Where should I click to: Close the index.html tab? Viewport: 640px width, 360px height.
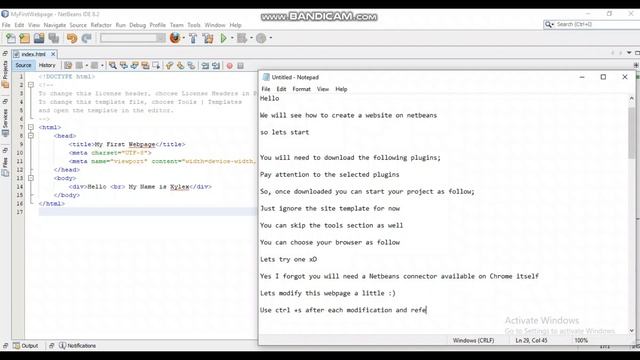click(x=53, y=54)
